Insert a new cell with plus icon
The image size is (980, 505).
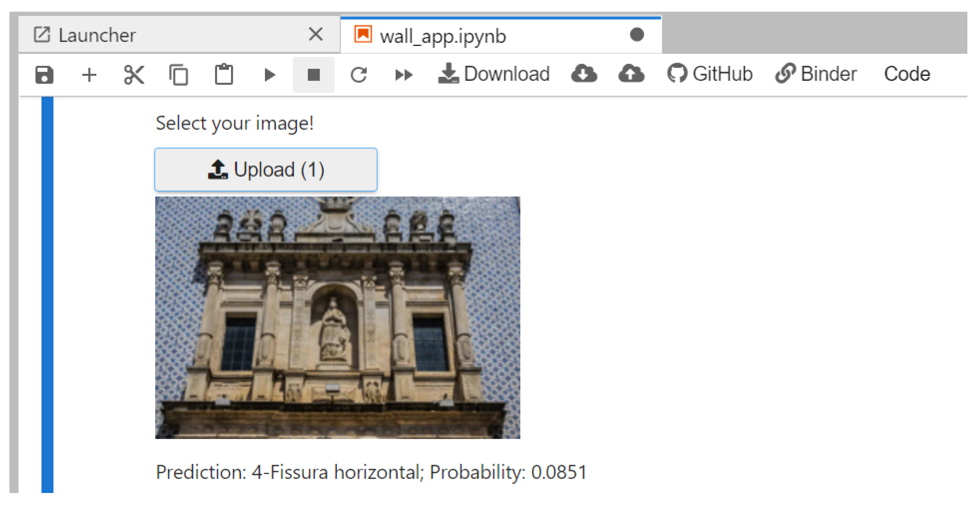(90, 75)
